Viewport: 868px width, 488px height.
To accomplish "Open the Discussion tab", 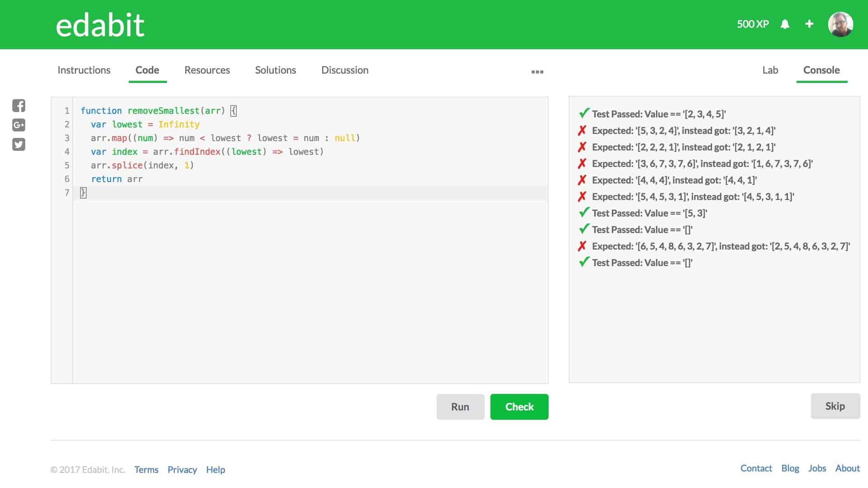I will 344,70.
